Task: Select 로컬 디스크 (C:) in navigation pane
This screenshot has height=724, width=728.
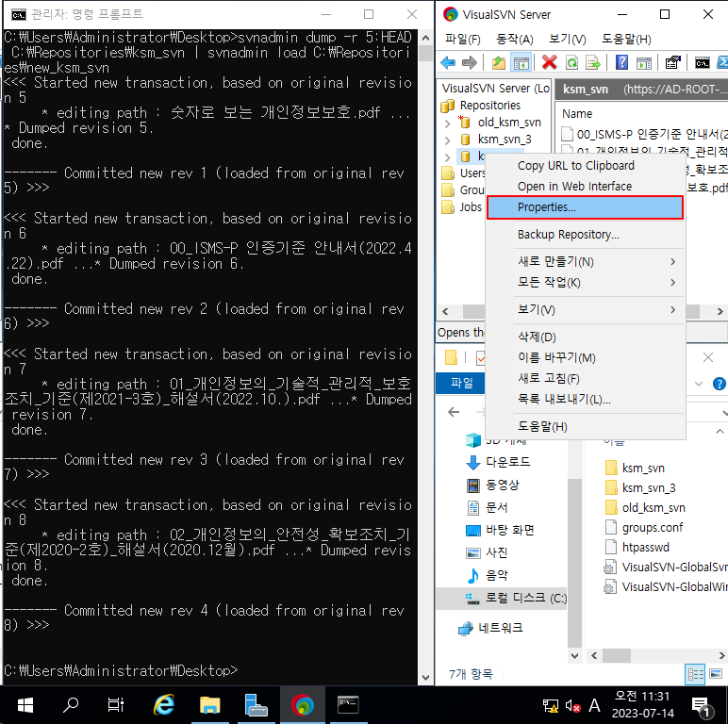Action: [x=501, y=599]
